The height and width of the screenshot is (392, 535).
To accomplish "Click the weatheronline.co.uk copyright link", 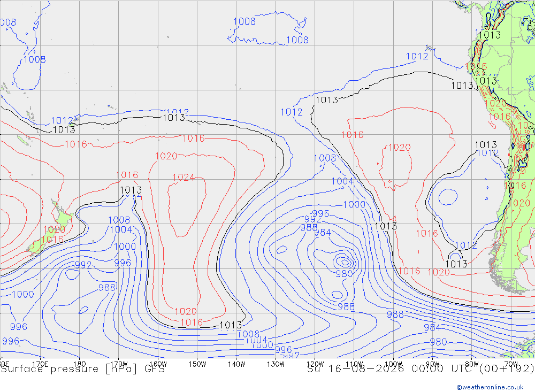I will pos(490,387).
